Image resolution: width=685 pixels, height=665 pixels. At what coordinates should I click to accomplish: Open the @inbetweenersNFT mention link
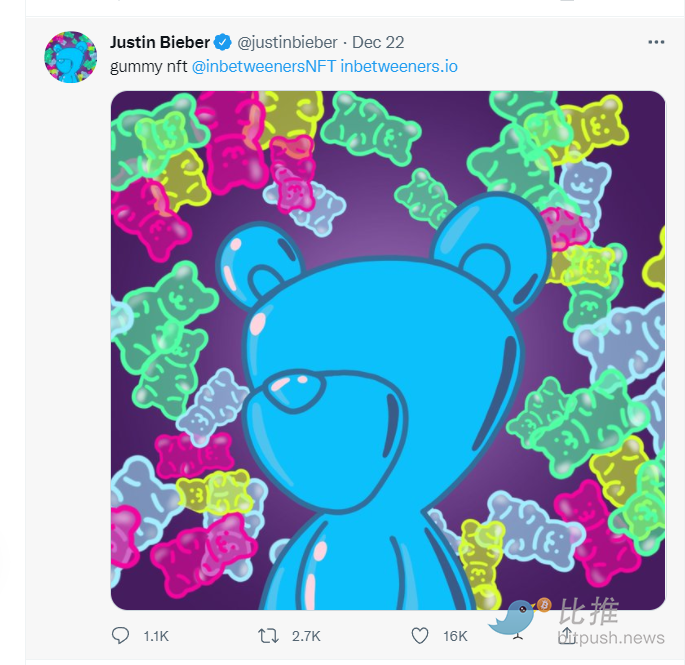coord(263,67)
